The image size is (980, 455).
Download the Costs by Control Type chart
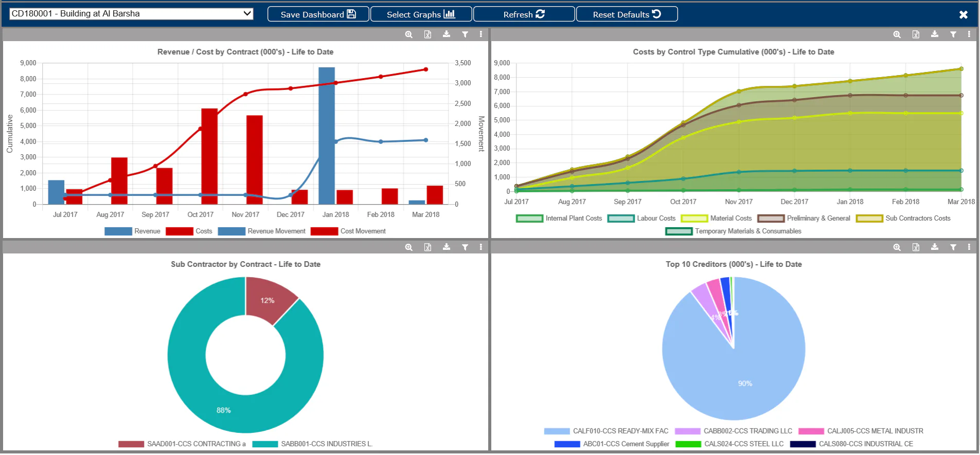click(935, 34)
